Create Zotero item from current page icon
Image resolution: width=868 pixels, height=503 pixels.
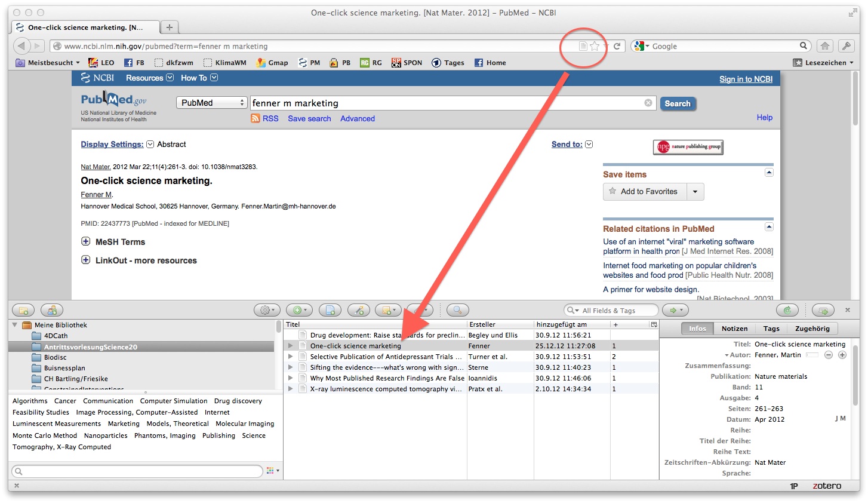[330, 310]
